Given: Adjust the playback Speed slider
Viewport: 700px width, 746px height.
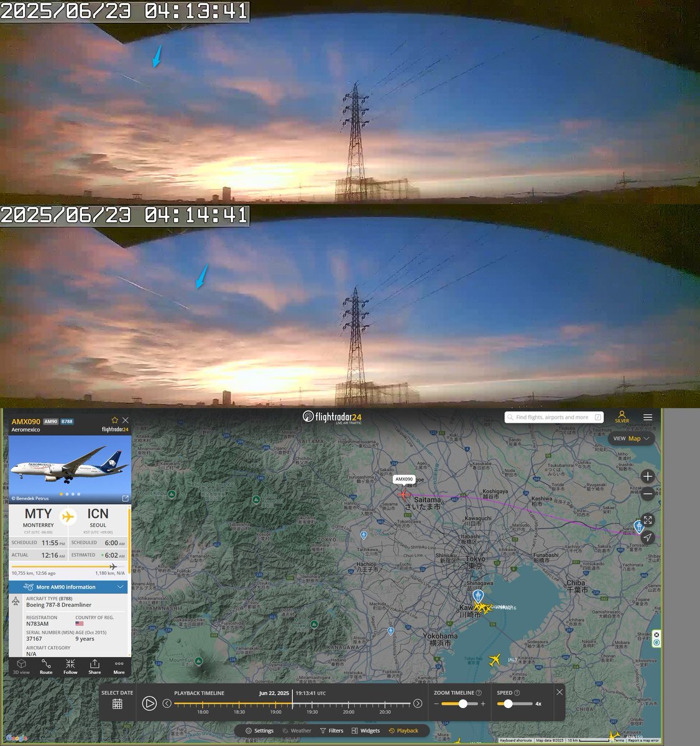Looking at the screenshot, I should click(515, 704).
